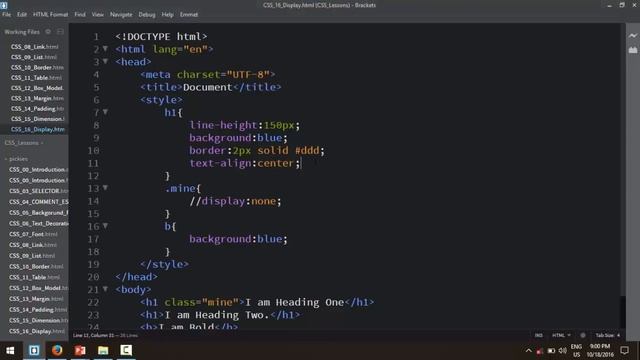This screenshot has width=640, height=360.
Task: Click the Camtasia icon in the taskbar
Action: 126,350
